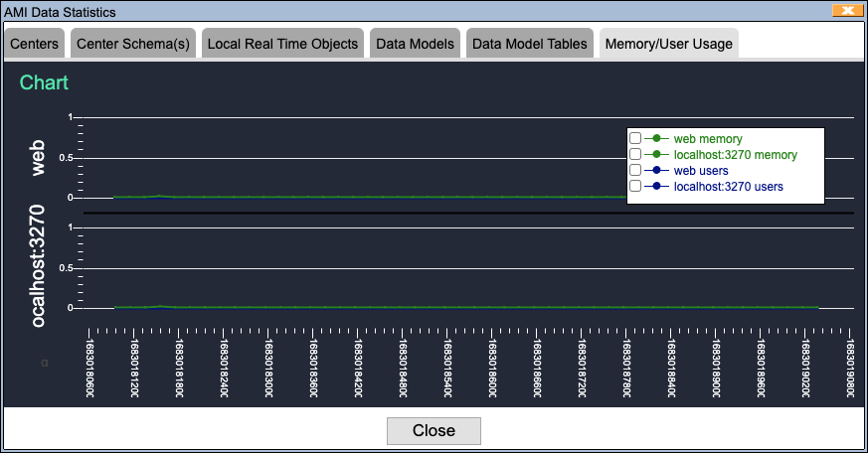The width and height of the screenshot is (868, 453).
Task: Click the Chart heading text
Action: [x=44, y=83]
